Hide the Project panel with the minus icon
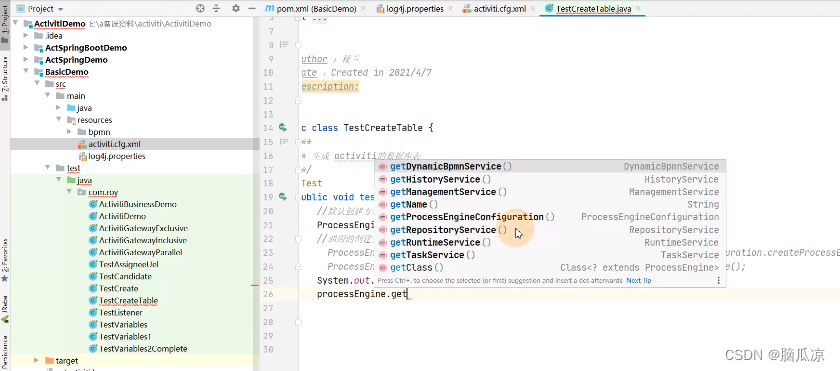840x371 pixels. click(x=252, y=9)
